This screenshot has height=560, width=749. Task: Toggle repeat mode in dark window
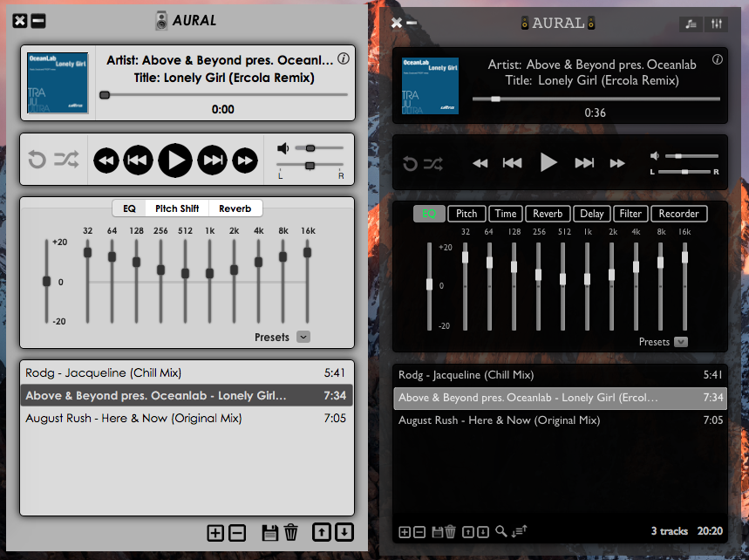pos(410,164)
